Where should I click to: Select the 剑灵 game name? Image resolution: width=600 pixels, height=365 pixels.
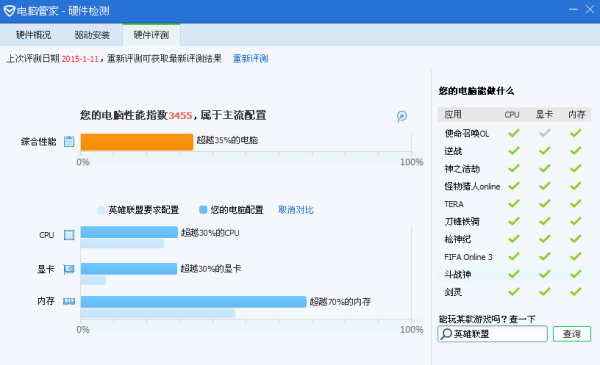point(453,292)
